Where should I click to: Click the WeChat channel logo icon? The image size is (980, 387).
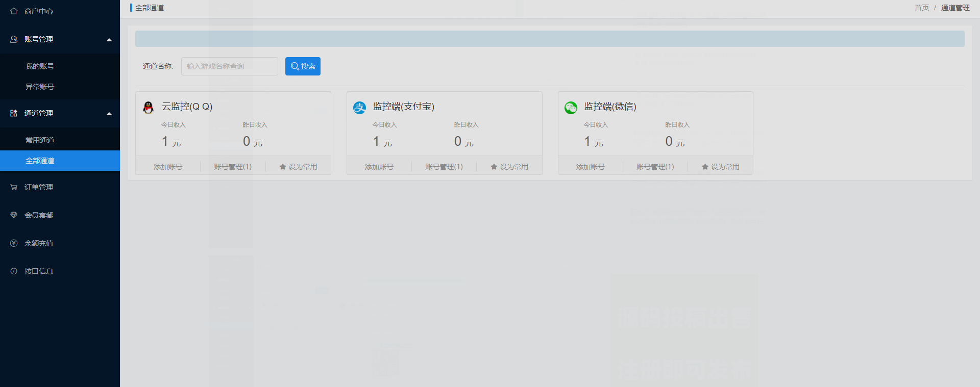pyautogui.click(x=571, y=107)
